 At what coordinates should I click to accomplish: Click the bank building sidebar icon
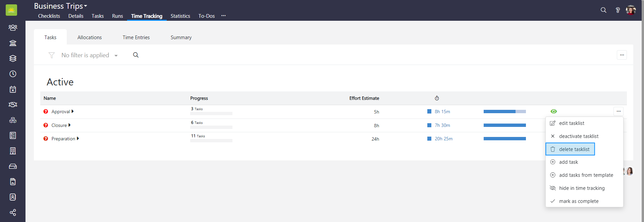tap(13, 43)
